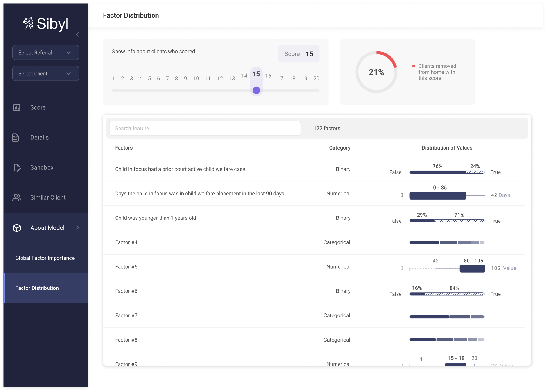Click the Similar Client people icon
The image size is (548, 392).
[17, 198]
